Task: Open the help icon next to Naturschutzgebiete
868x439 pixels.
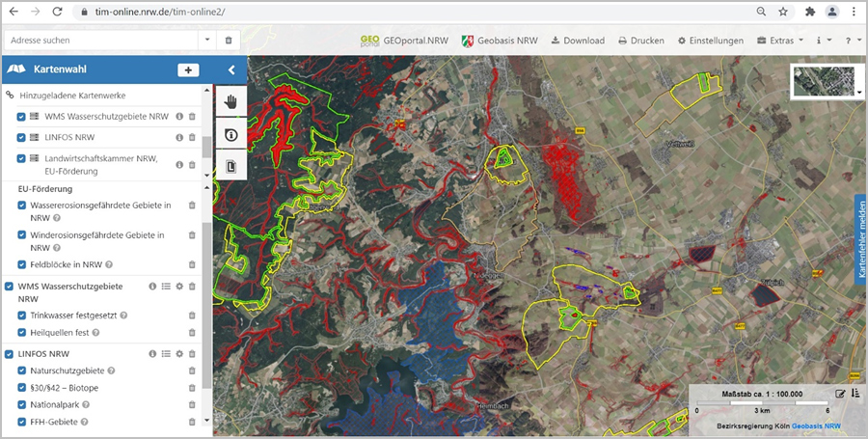Action: (x=111, y=370)
